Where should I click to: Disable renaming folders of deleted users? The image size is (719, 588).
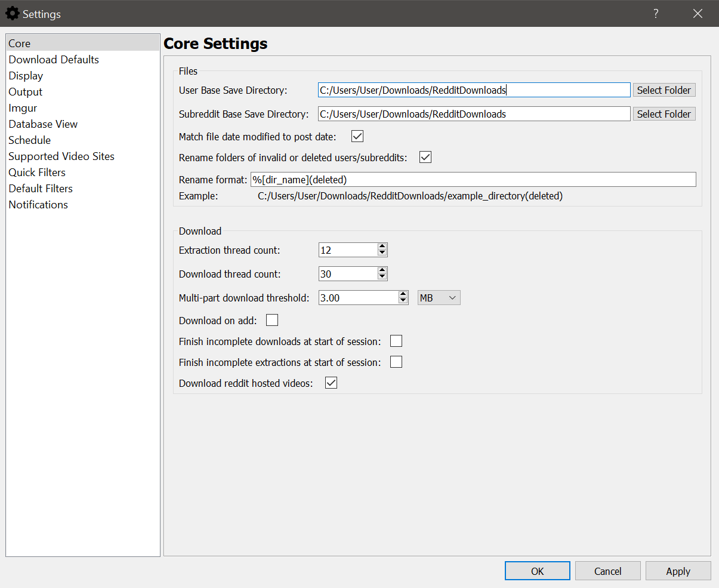point(425,158)
